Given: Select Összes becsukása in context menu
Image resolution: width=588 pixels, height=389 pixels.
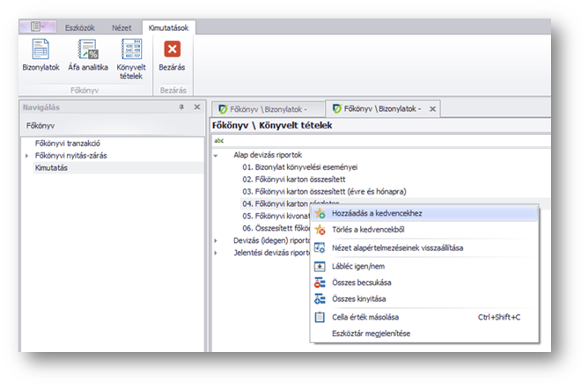Looking at the screenshot, I should (x=360, y=283).
